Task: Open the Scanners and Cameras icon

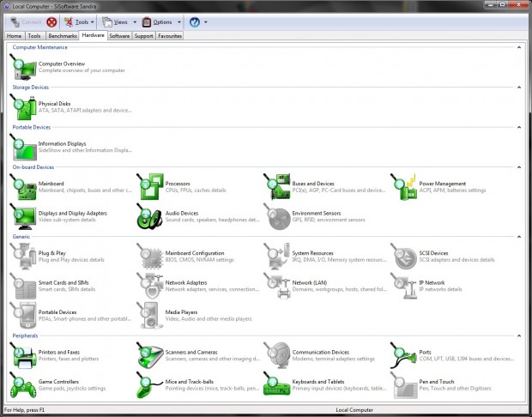Action: pos(150,355)
